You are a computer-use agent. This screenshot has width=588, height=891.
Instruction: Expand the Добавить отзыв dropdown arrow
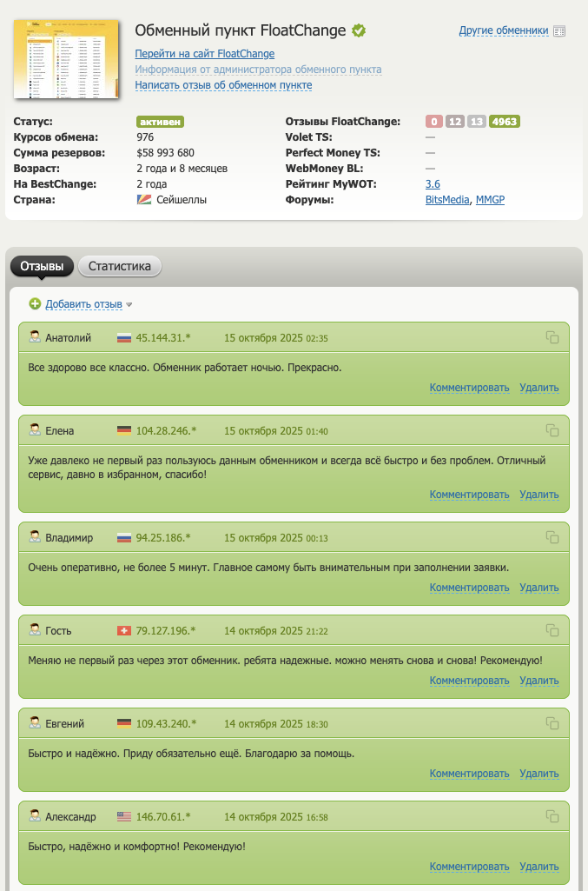129,305
